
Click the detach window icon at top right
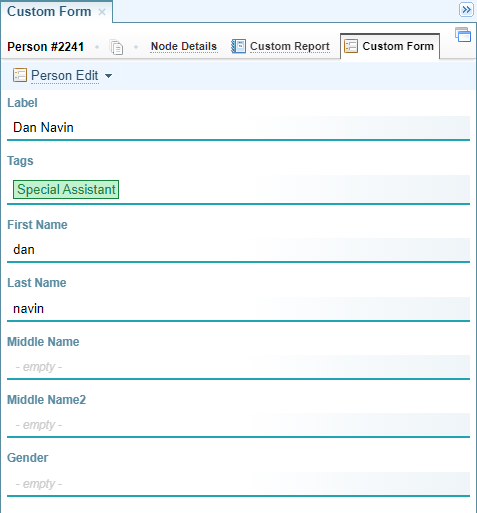pyautogui.click(x=463, y=35)
